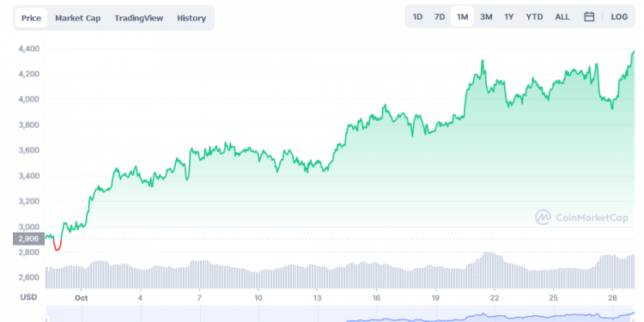Click the 28 x-axis date label
Viewport: 644px width, 322px height.
[612, 298]
